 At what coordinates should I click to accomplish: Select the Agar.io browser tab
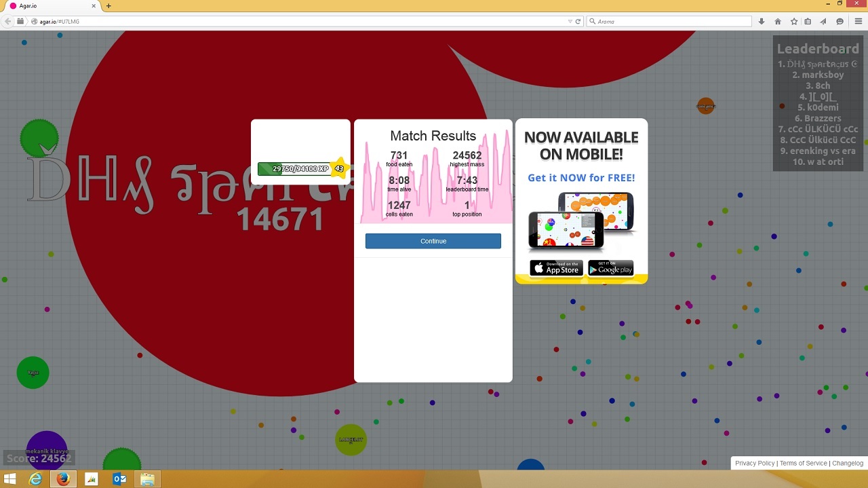tap(52, 5)
